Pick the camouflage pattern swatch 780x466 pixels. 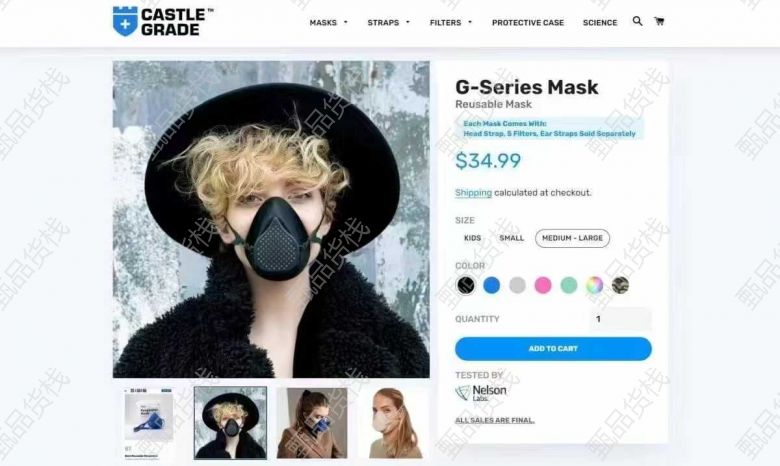(x=620, y=285)
